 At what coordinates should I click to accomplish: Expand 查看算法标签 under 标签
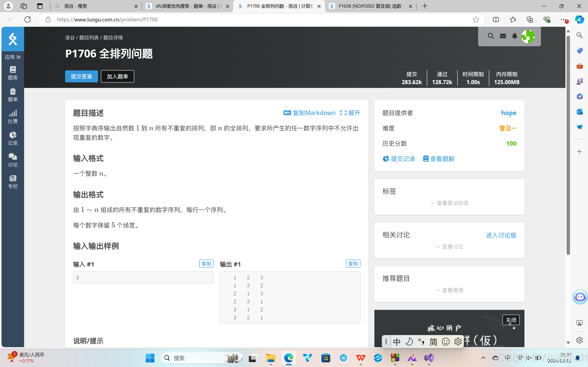[449, 203]
